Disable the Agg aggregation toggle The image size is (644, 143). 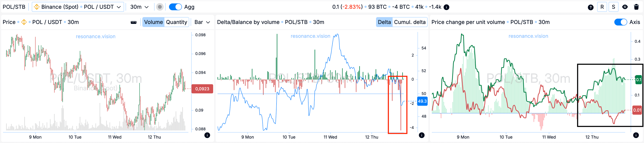[x=175, y=7]
